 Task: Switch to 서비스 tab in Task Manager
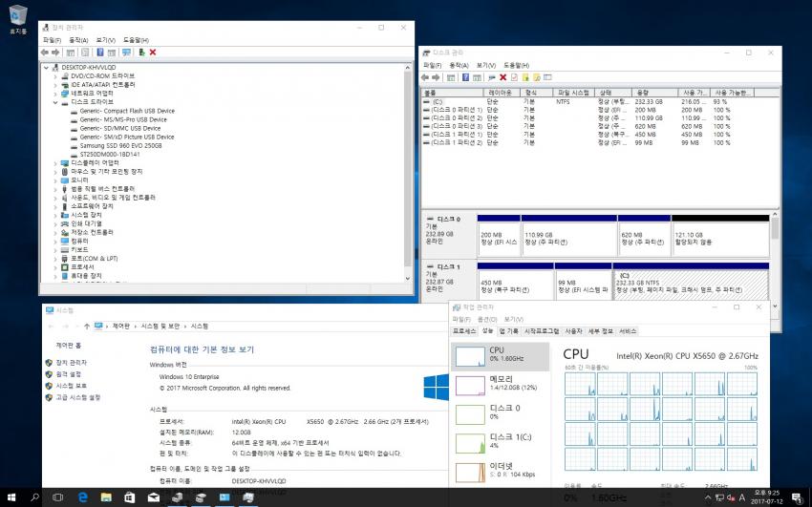point(628,331)
